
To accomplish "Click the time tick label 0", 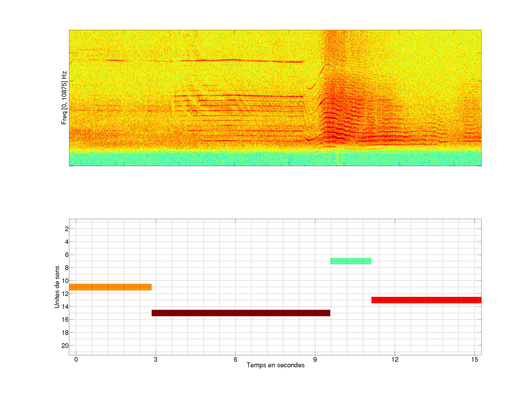I will pos(76,359).
